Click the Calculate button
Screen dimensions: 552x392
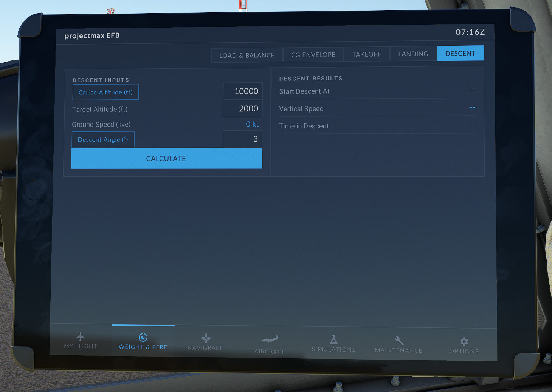coord(166,158)
